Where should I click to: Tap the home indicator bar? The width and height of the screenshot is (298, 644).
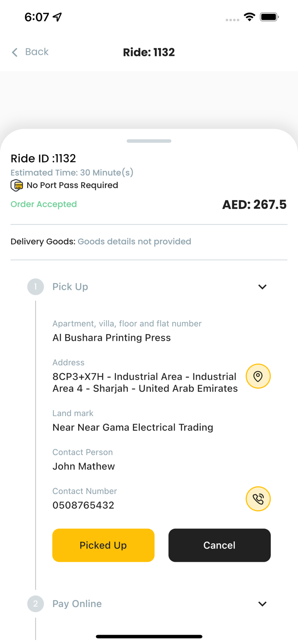[x=149, y=637]
